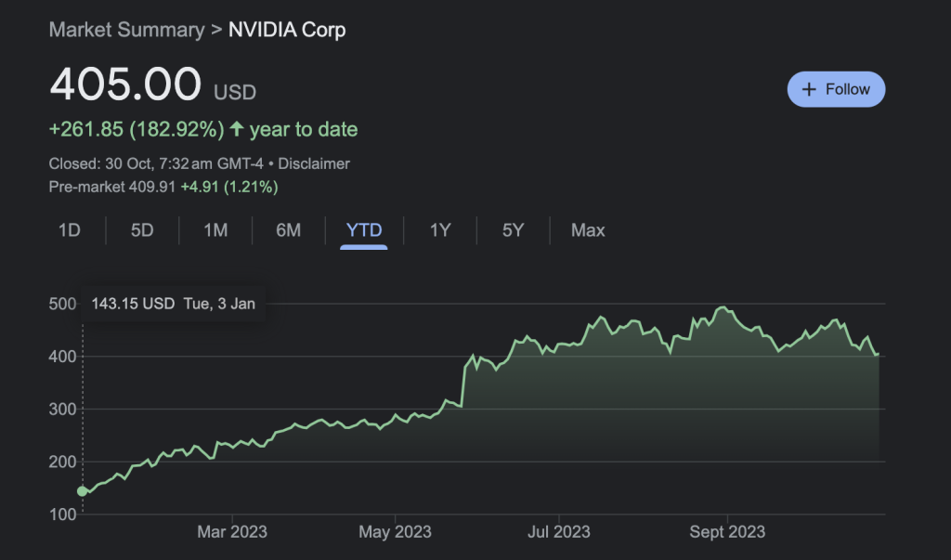Click the +4.91 (1.21%) pre-market change
This screenshot has height=560, width=951.
229,187
